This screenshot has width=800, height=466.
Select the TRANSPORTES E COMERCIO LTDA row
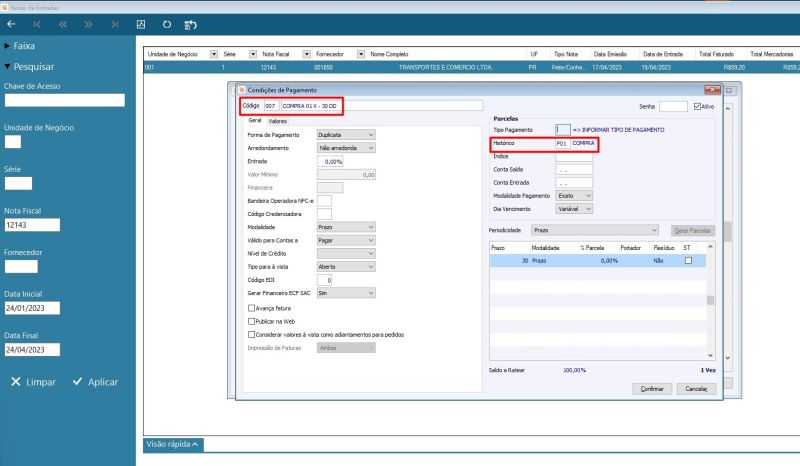471,67
